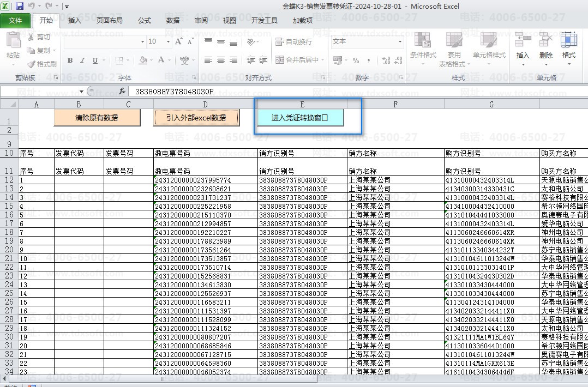Click the 进入凭证转换窗口 button

(300, 118)
